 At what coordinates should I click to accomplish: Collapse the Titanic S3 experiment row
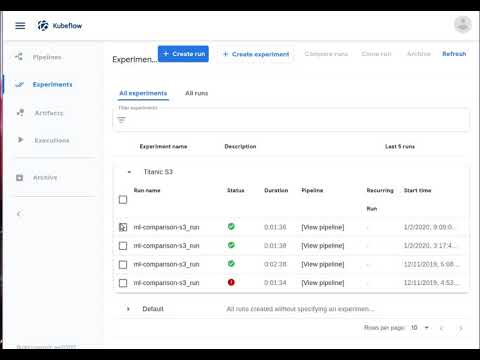point(129,172)
